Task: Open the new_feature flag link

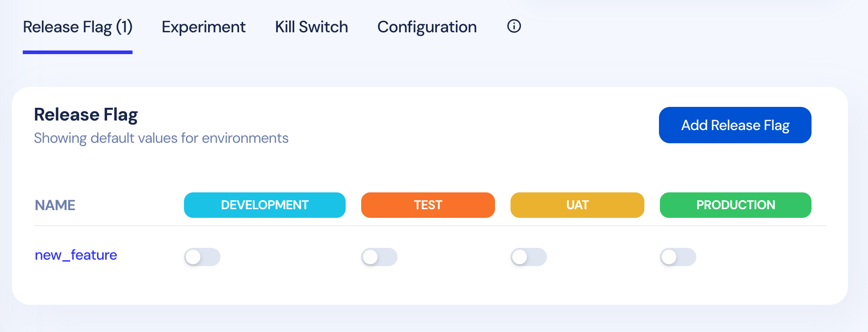Action: click(76, 255)
